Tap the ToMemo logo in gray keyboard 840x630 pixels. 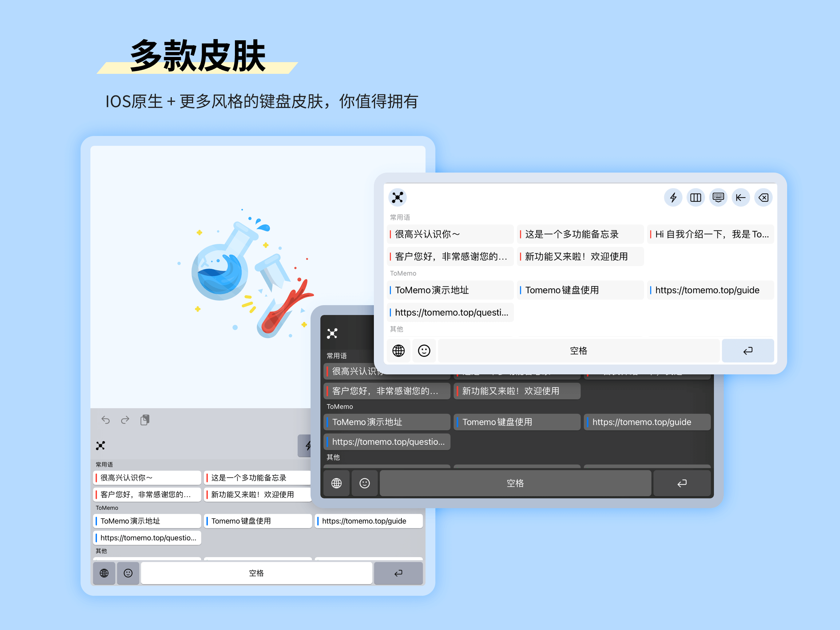[100, 445]
